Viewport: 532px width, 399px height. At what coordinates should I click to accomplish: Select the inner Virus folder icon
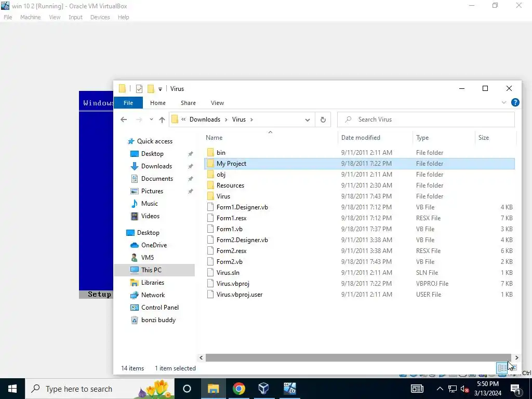[211, 196]
